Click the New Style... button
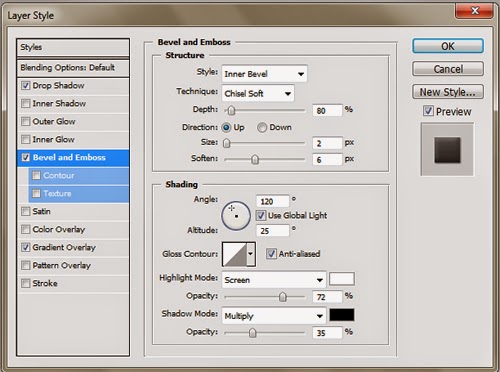The image size is (500, 372). click(x=448, y=92)
